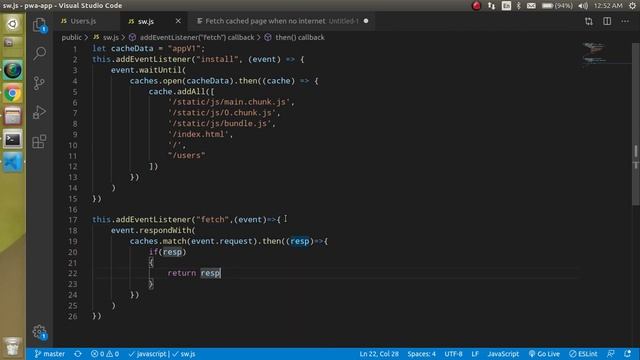The image size is (640, 360).
Task: Click the public folder in breadcrumbs
Action: [x=71, y=38]
